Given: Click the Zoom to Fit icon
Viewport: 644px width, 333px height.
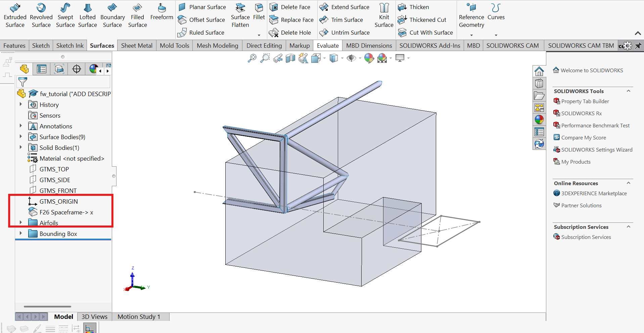Looking at the screenshot, I should [252, 58].
